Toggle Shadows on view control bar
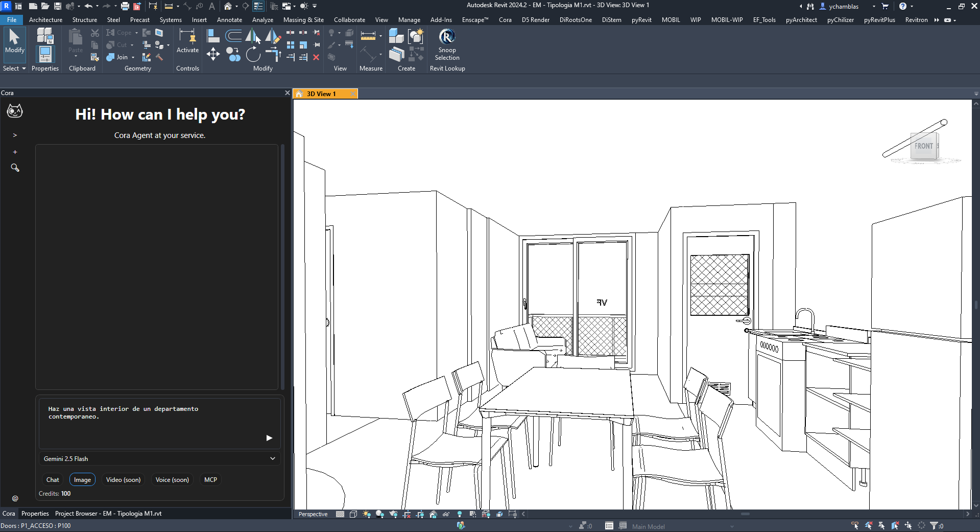The image size is (980, 532). coord(379,514)
